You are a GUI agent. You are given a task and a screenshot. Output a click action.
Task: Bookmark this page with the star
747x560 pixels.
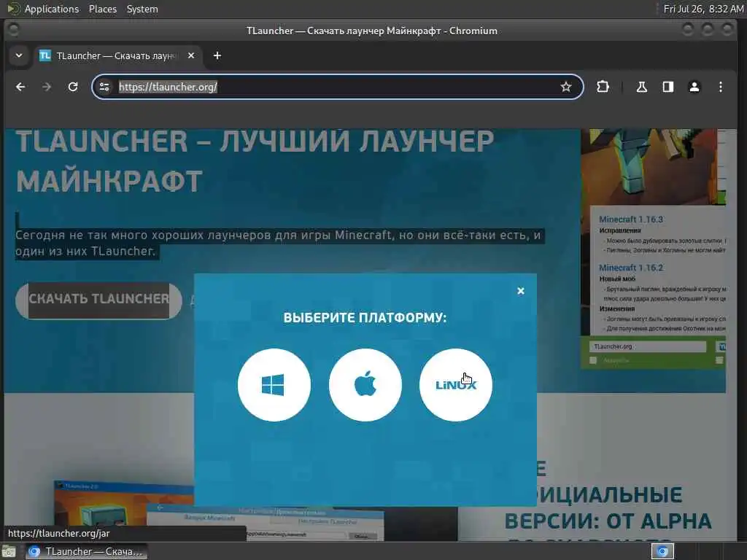pyautogui.click(x=565, y=87)
